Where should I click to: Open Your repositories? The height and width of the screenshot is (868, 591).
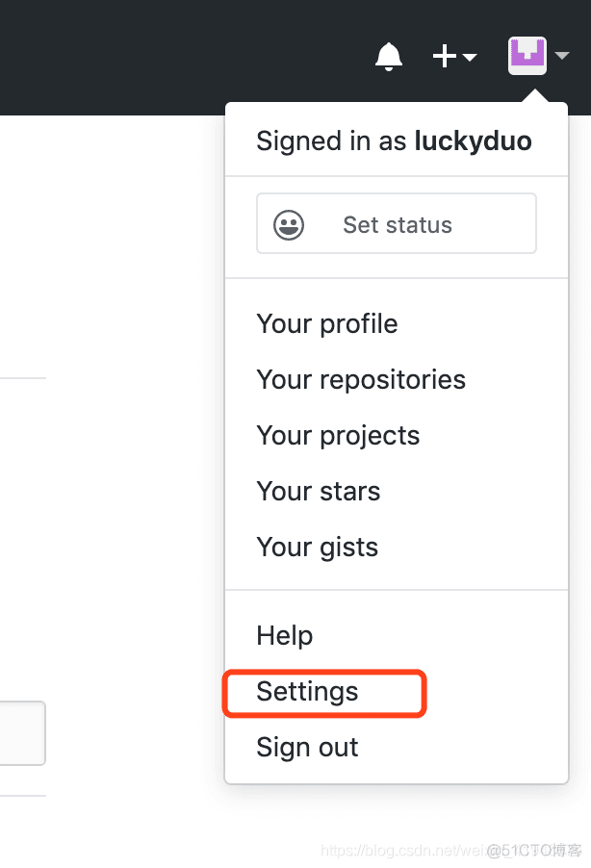[x=361, y=380]
